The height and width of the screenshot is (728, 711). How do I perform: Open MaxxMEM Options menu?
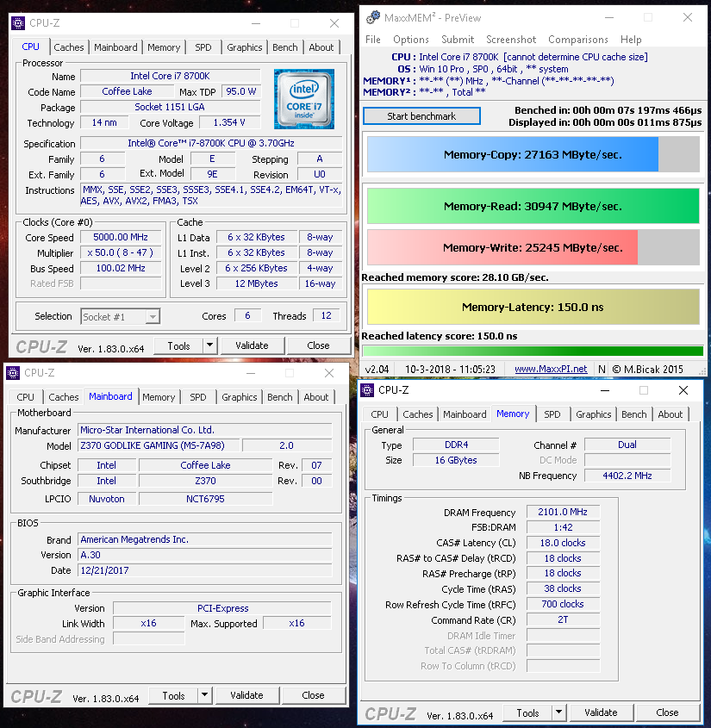point(411,40)
